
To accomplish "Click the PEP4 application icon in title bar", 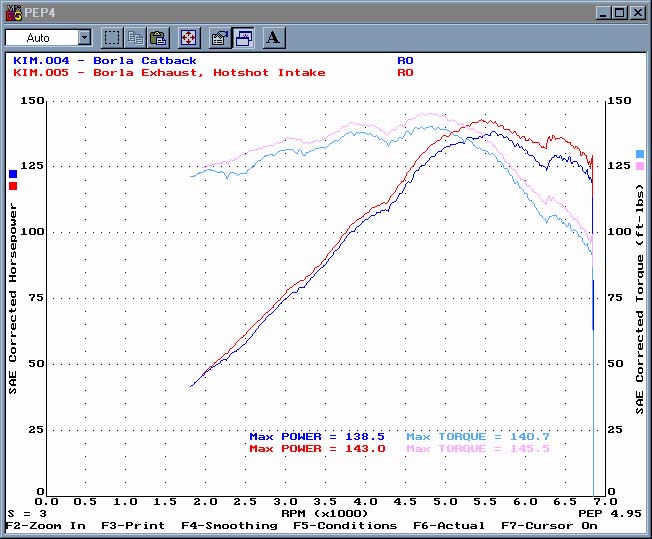I will (14, 13).
